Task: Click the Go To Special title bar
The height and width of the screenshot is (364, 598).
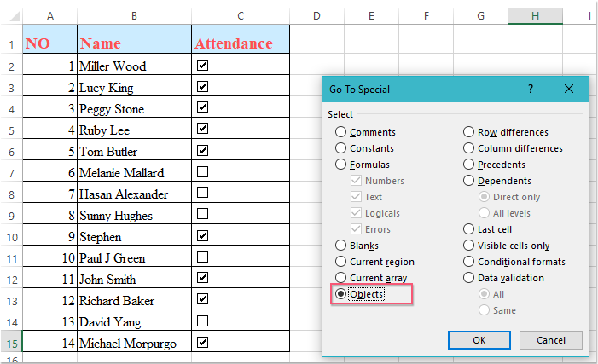Action: click(456, 90)
